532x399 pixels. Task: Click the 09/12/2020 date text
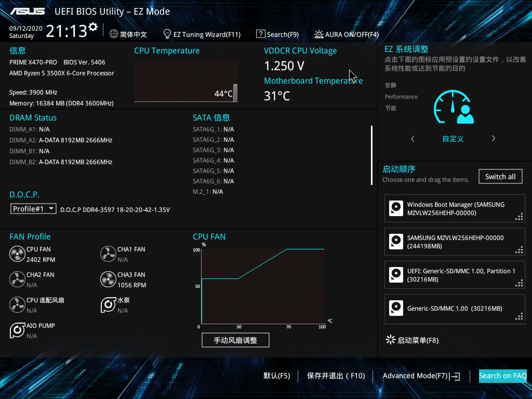26,29
